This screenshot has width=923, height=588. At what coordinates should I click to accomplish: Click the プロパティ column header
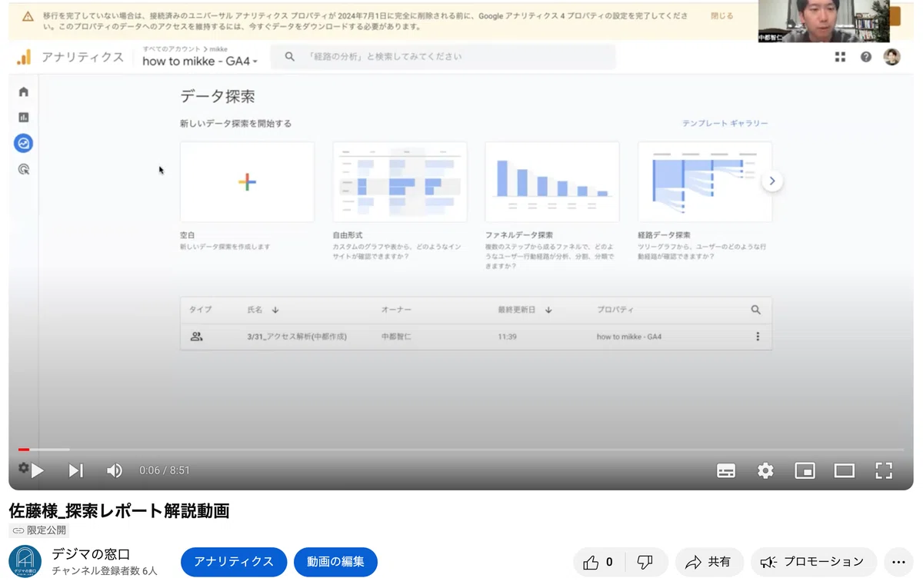click(x=615, y=310)
